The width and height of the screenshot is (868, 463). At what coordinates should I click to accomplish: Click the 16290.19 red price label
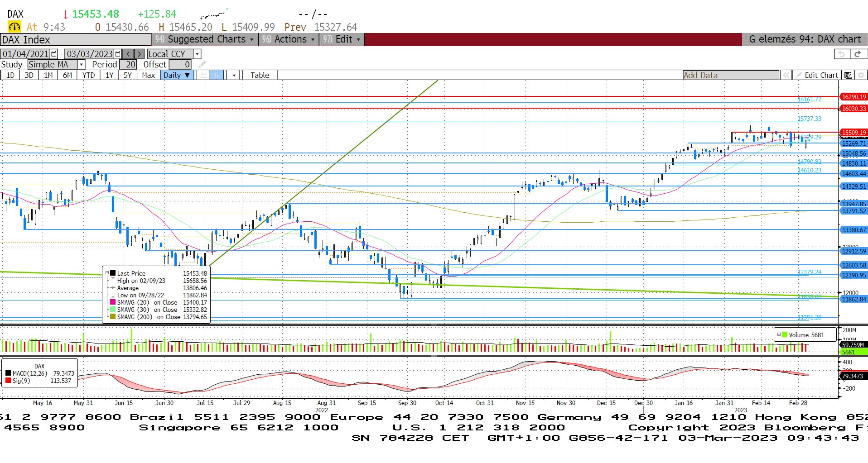[854, 97]
